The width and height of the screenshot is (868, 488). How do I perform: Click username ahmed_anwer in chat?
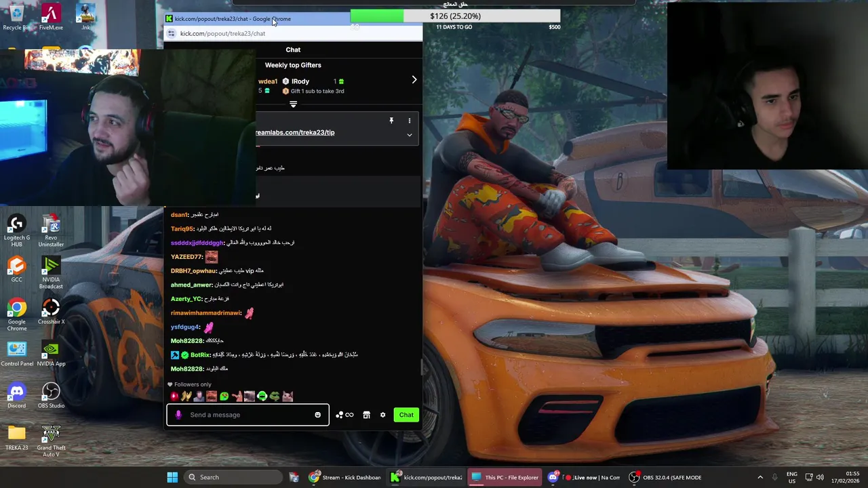(191, 285)
